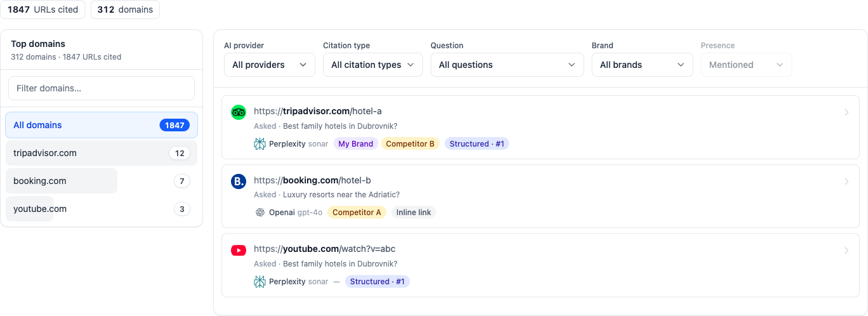This screenshot has width=868, height=316.
Task: Select tripadvisor.com in Top domains list
Action: tap(102, 153)
